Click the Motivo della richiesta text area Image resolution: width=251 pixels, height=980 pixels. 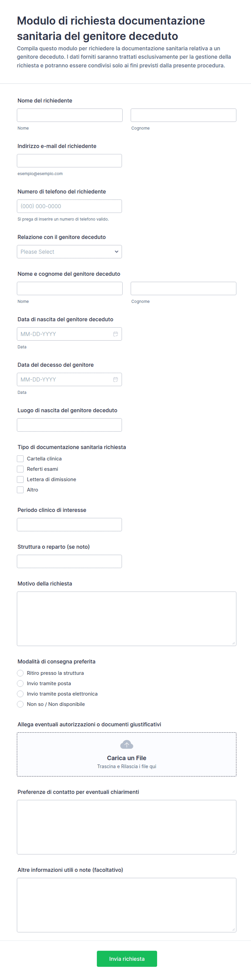click(x=127, y=619)
